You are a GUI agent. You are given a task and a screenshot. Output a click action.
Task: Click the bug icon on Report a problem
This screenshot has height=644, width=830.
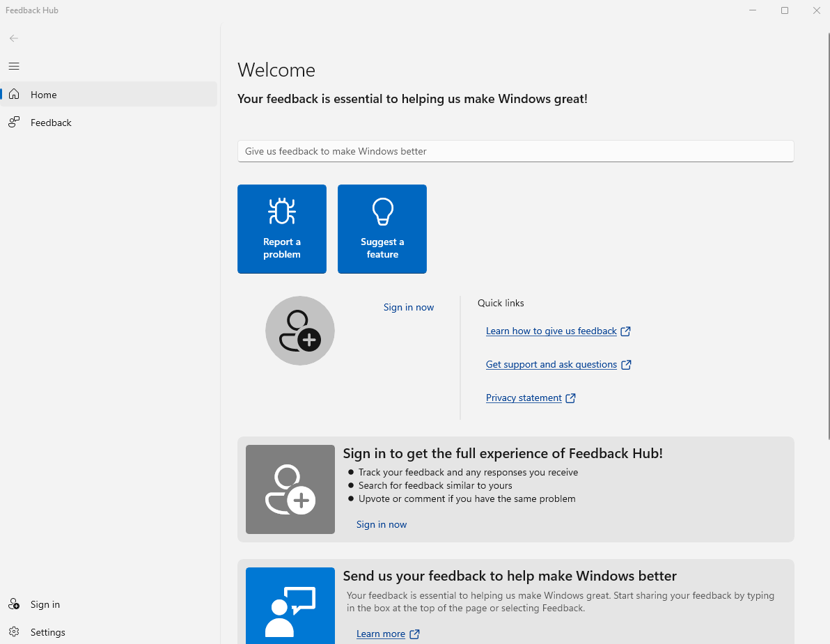pos(281,211)
